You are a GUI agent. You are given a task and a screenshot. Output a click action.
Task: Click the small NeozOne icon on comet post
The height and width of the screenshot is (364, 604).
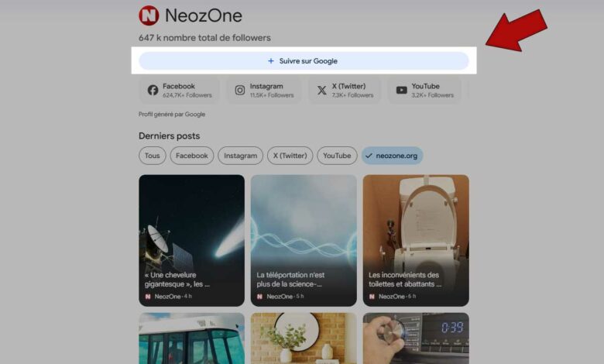pos(148,296)
